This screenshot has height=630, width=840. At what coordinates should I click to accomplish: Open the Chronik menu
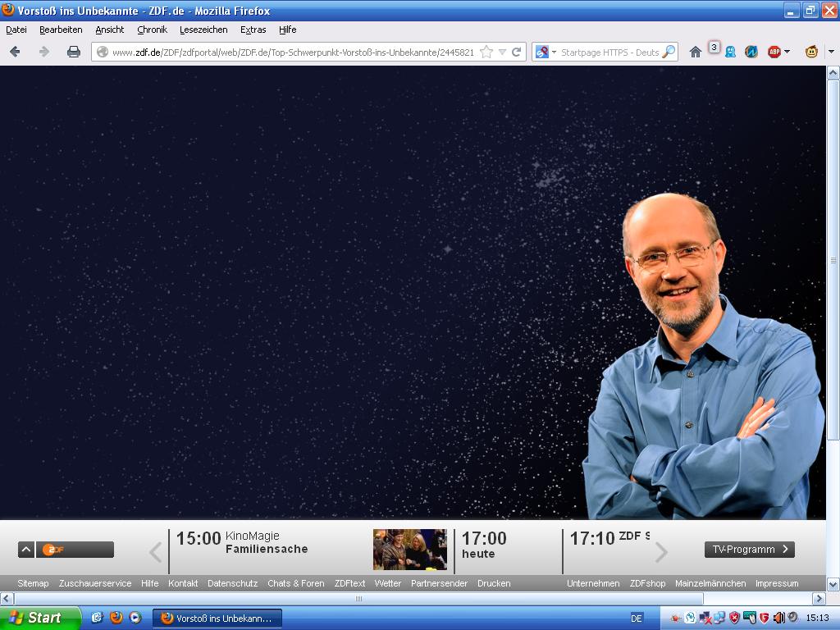pos(152,30)
